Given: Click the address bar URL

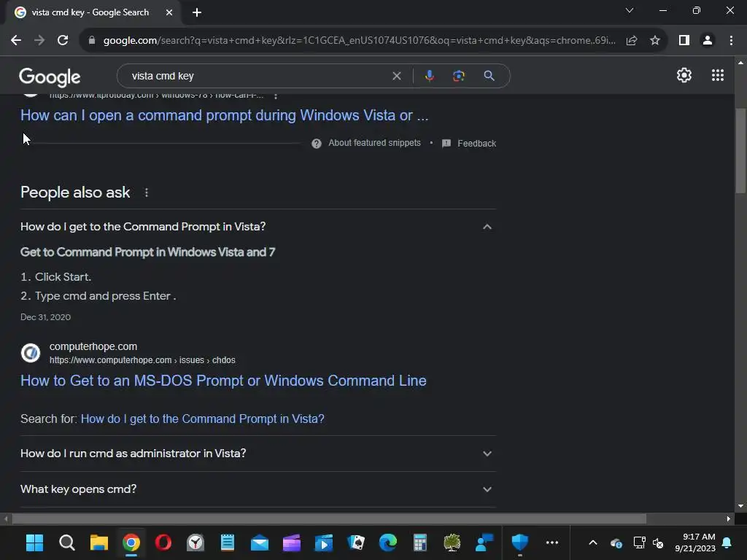Looking at the screenshot, I should coord(359,41).
